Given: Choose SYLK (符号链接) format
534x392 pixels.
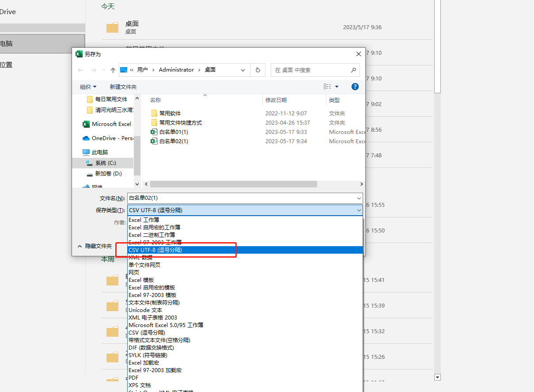Looking at the screenshot, I should 245,355.
